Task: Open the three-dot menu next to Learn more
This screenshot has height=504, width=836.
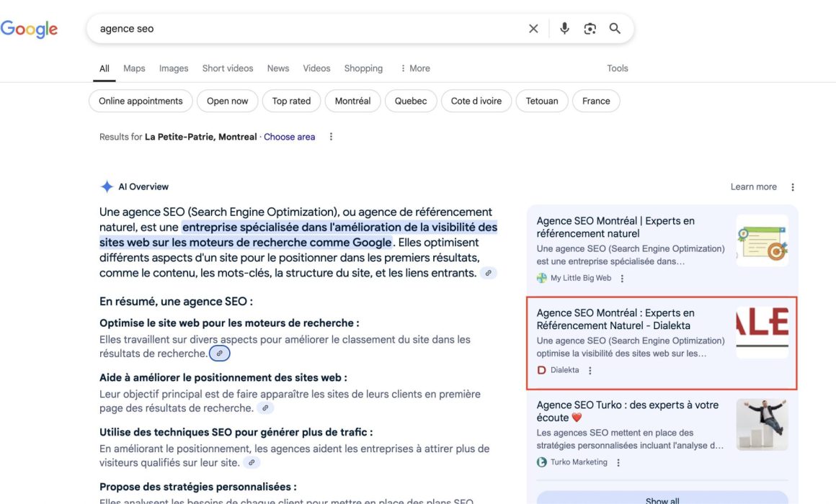Action: (792, 186)
